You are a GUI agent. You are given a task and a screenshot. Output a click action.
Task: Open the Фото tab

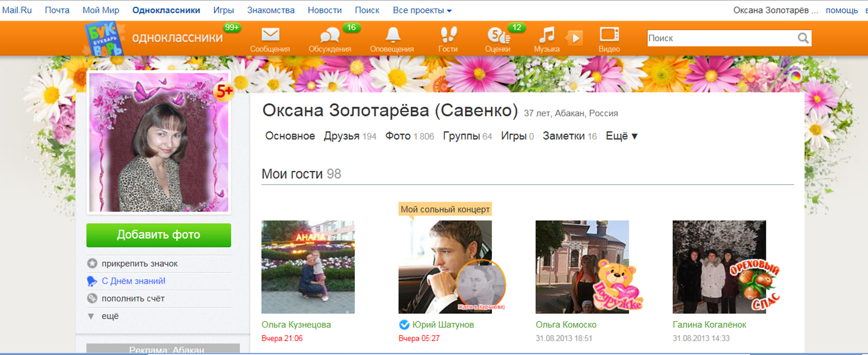click(398, 136)
